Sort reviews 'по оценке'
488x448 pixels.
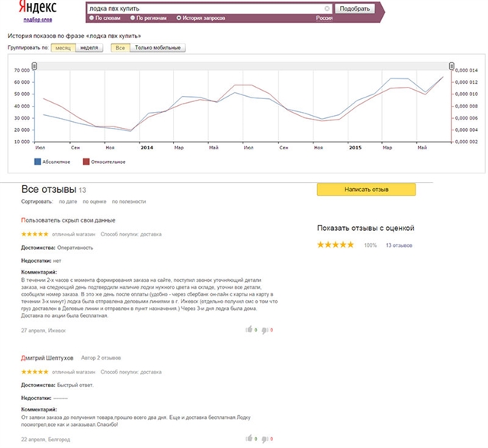[x=96, y=202]
